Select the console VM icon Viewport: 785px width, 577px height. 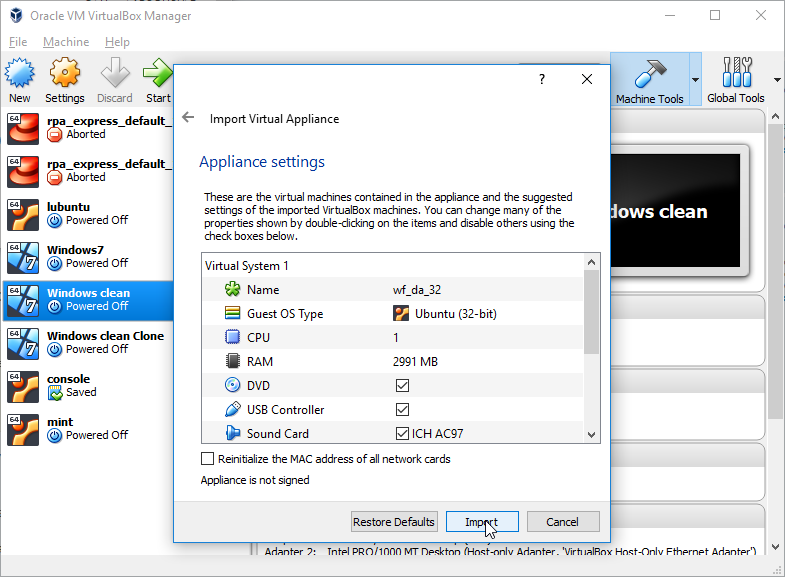pyautogui.click(x=23, y=387)
